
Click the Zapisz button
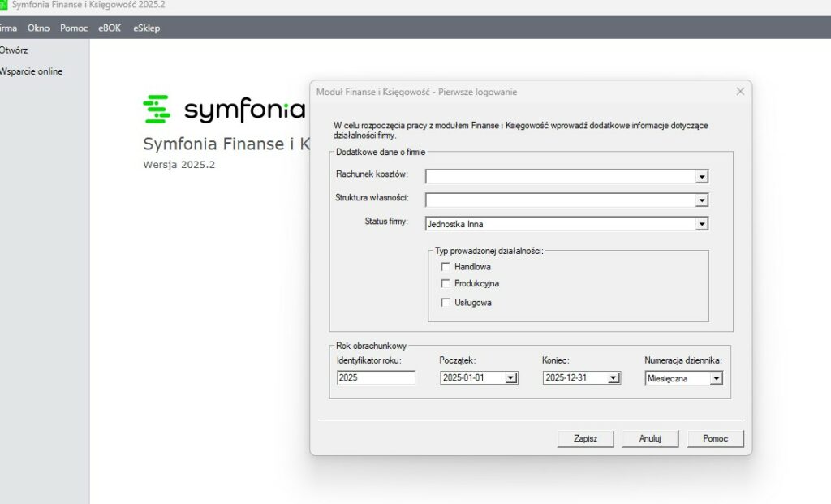coord(586,439)
